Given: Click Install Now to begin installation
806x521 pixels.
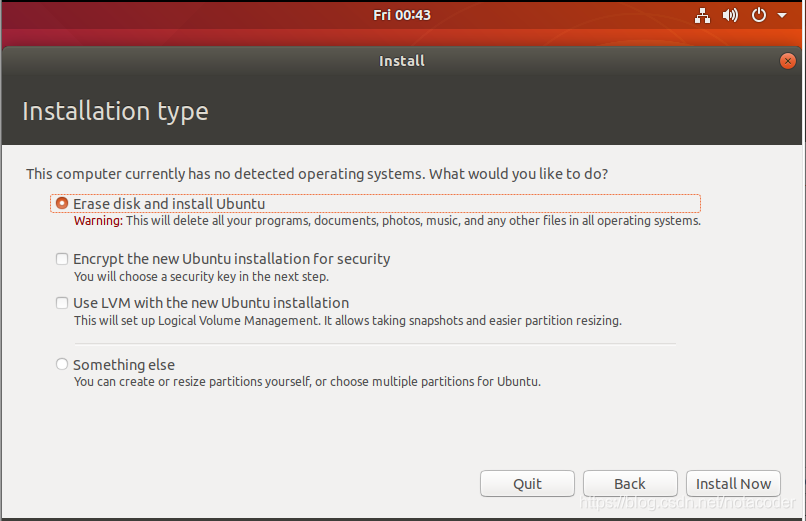Looking at the screenshot, I should click(x=733, y=483).
